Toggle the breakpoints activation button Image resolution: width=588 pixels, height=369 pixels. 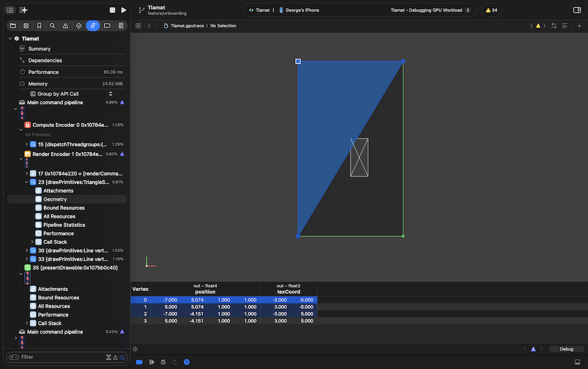tap(140, 362)
